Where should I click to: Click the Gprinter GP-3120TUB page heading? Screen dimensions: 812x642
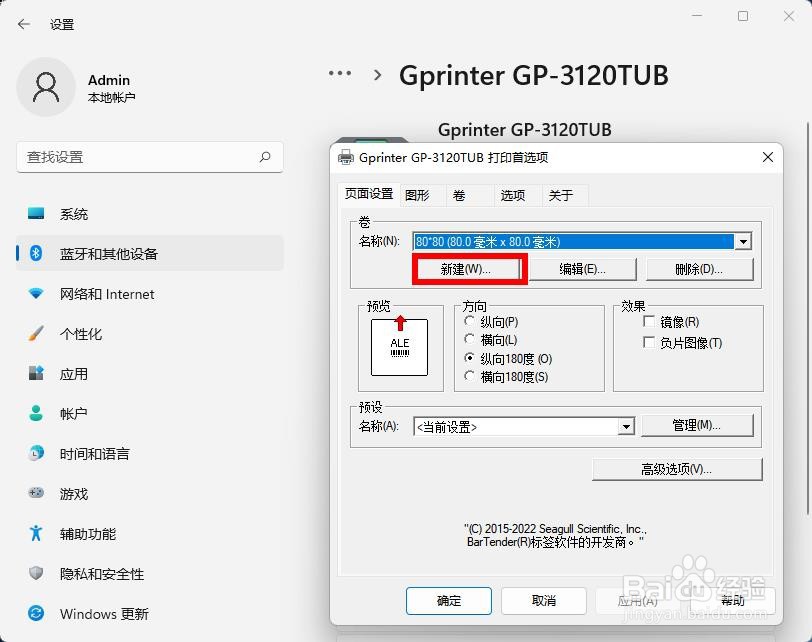[534, 76]
